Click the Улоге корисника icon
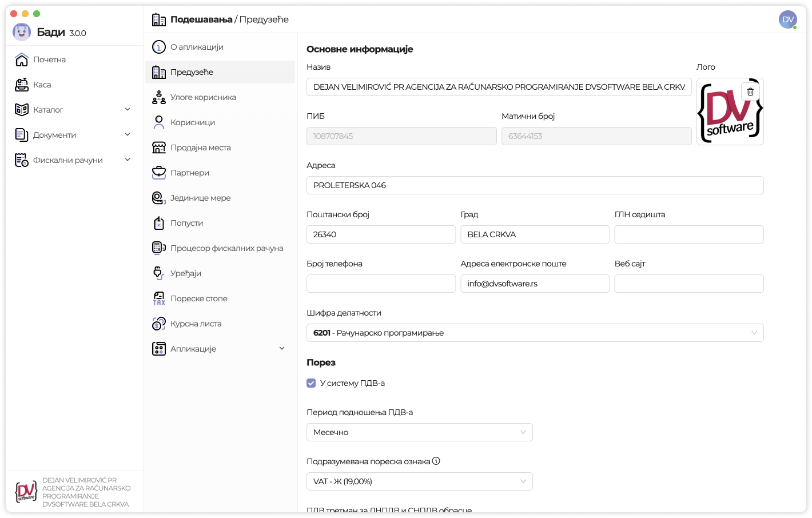The height and width of the screenshot is (518, 812). pos(159,97)
